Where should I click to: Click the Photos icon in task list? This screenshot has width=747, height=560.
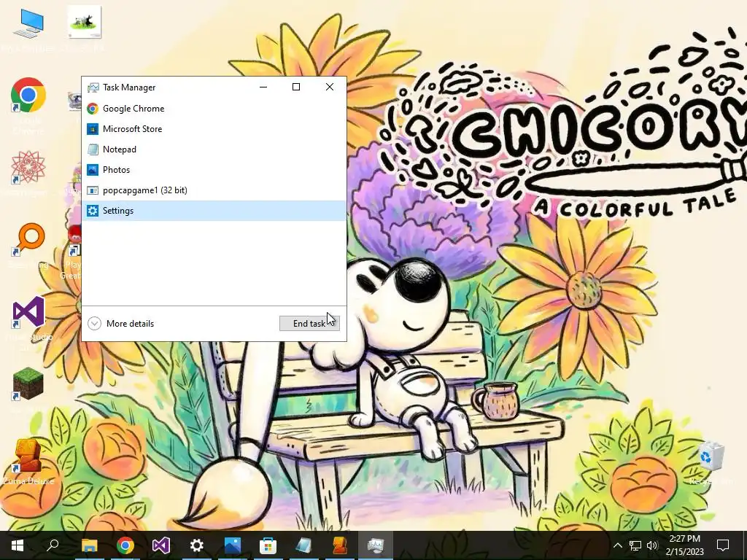[93, 170]
